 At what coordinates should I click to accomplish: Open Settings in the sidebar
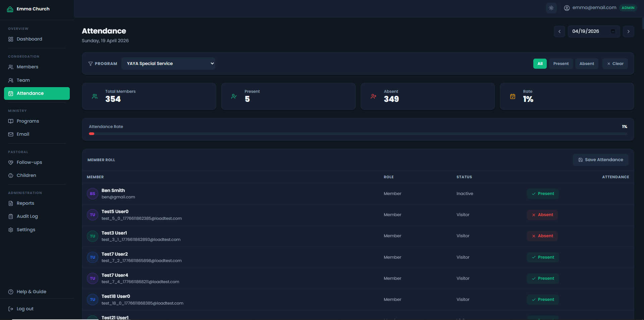pos(37,230)
